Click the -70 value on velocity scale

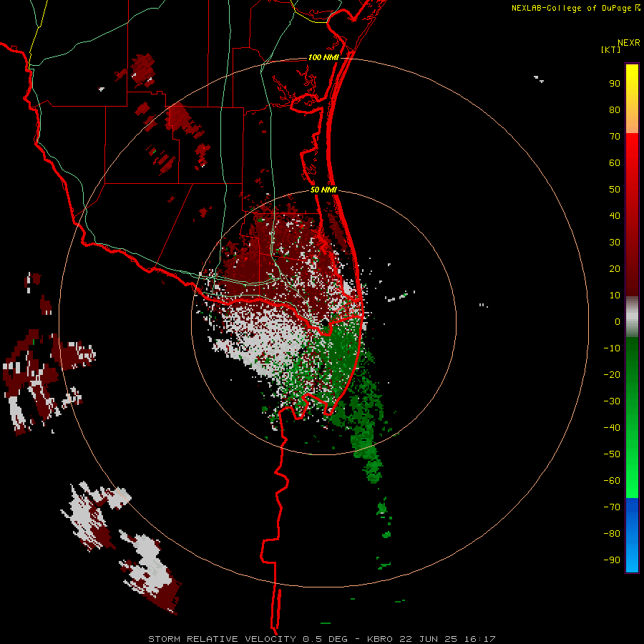(x=612, y=507)
